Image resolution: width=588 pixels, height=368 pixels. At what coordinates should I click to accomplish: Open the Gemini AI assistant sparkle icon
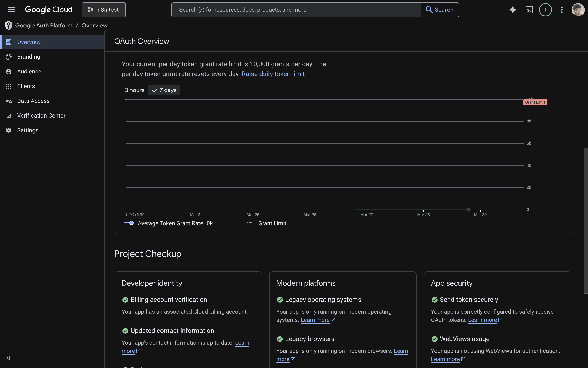pyautogui.click(x=513, y=10)
